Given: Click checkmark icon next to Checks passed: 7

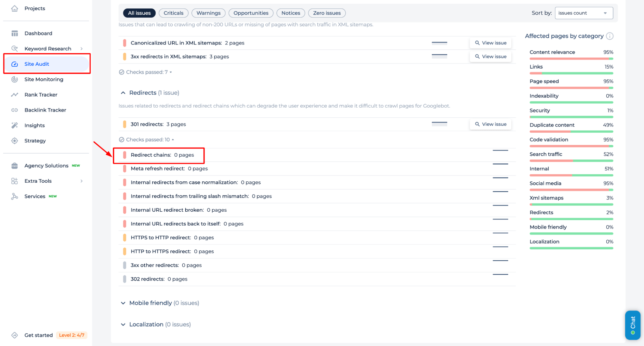Looking at the screenshot, I should pyautogui.click(x=121, y=72).
